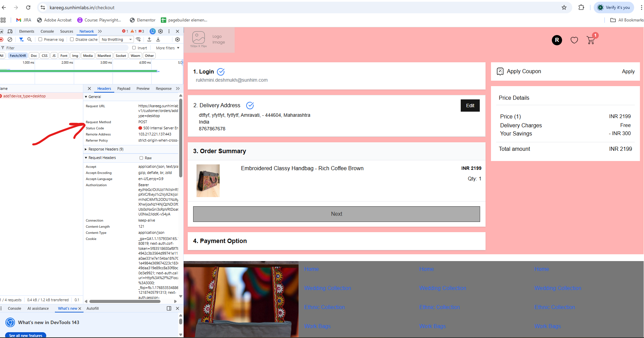Screen dimensions: 644x338
Task: Open the JIRA bookmark
Action: pos(24,20)
